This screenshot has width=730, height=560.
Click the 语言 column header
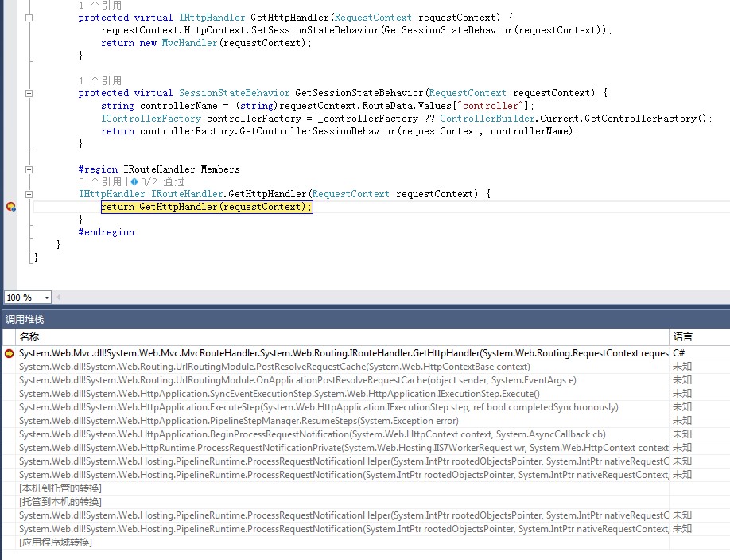click(699, 336)
